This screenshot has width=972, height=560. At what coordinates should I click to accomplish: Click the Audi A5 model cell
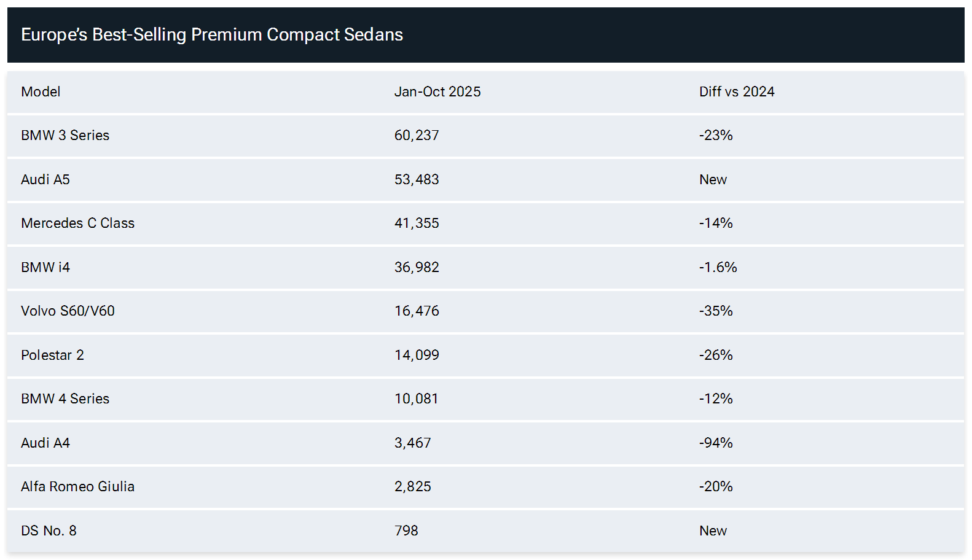pyautogui.click(x=45, y=180)
